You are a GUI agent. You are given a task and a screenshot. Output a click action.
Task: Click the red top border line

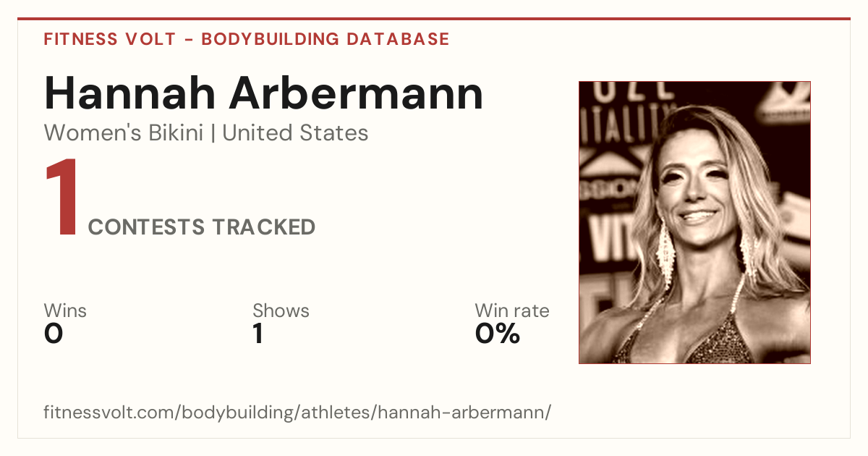click(x=434, y=19)
